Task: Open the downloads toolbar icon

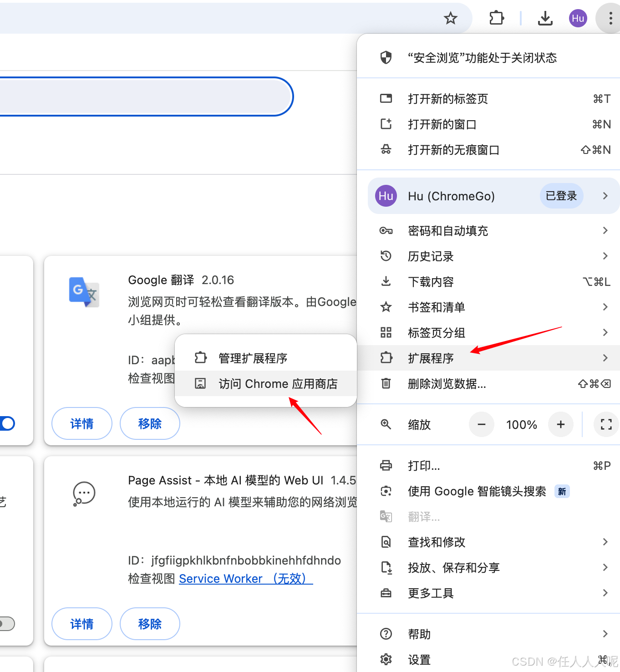Action: [x=545, y=18]
